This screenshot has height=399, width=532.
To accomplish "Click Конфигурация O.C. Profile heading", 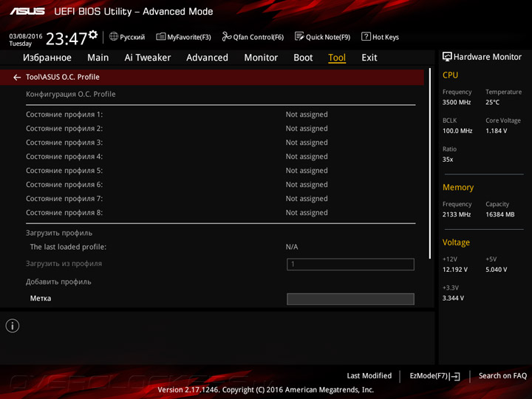I will point(71,95).
